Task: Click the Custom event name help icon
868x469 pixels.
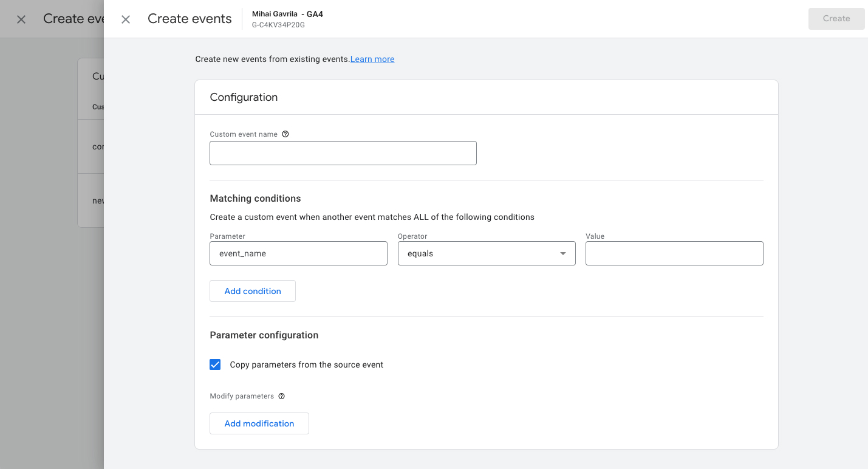Action: [x=285, y=134]
